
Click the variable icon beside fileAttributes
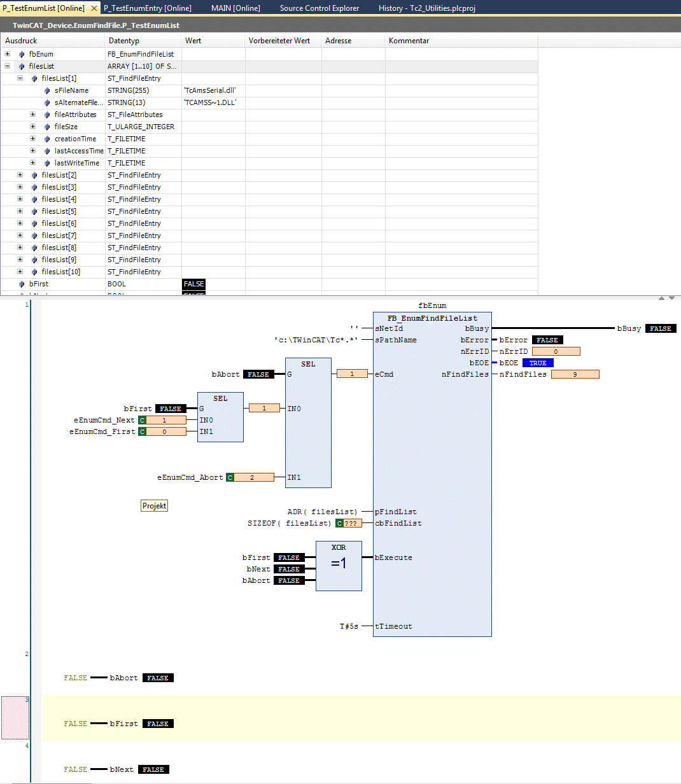pos(47,115)
